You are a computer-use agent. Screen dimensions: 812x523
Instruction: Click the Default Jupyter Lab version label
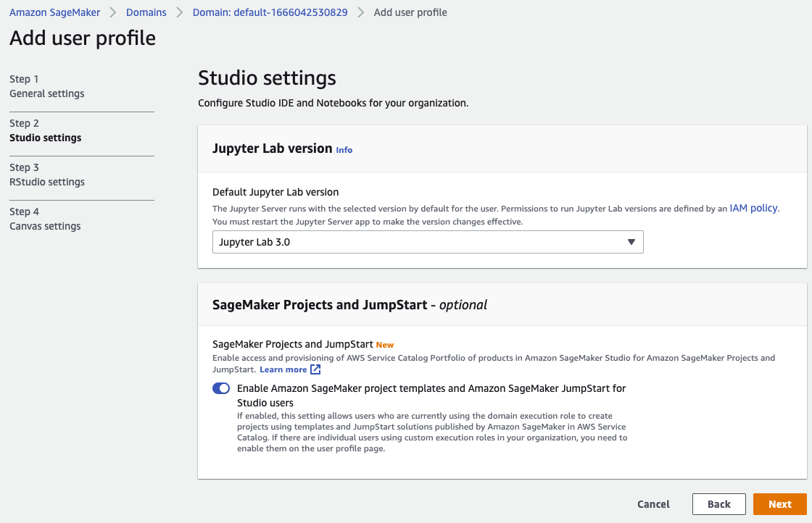[x=275, y=192]
